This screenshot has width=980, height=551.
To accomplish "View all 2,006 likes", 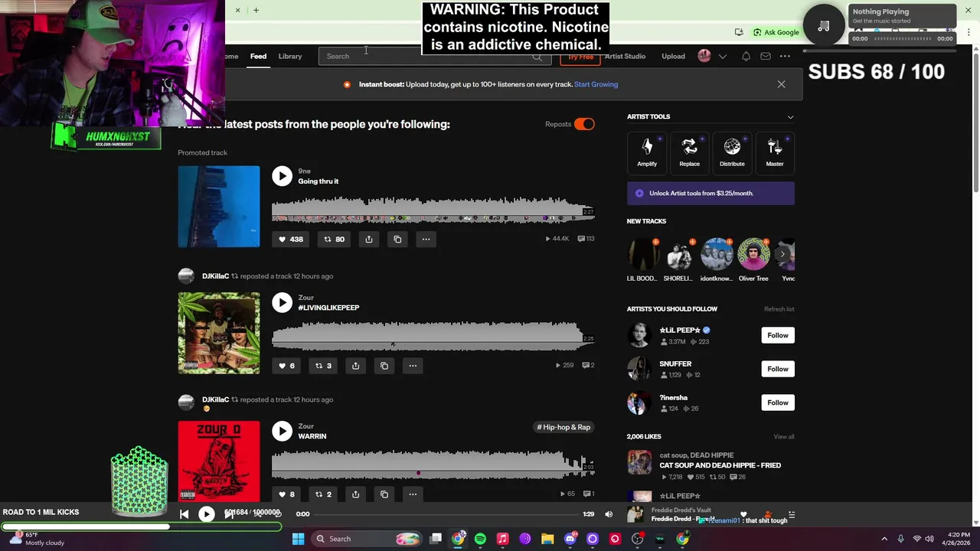I will click(783, 437).
